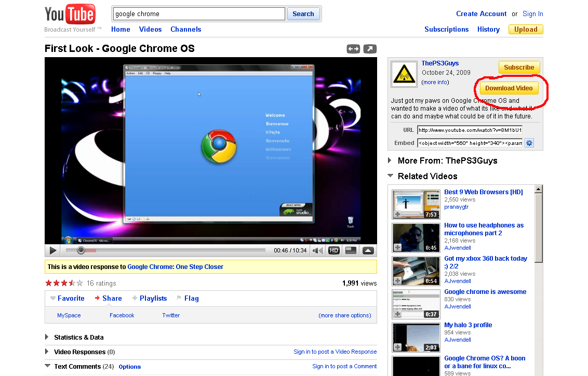Click the Favorite action
Image resolution: width=588 pixels, height=376 pixels.
(68, 299)
